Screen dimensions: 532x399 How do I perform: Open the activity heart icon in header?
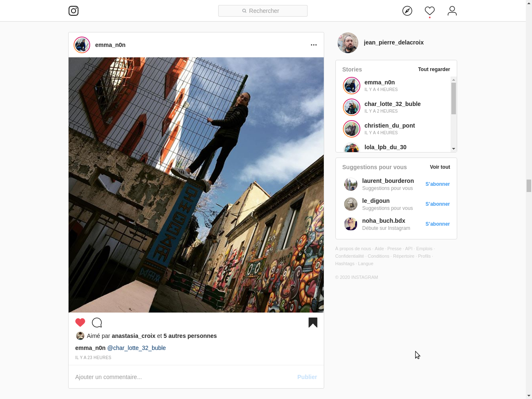pyautogui.click(x=430, y=11)
